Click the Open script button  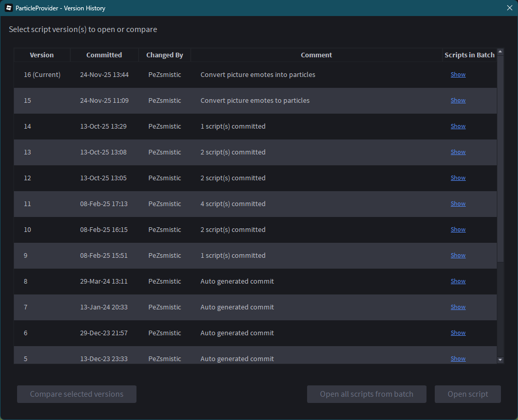468,394
